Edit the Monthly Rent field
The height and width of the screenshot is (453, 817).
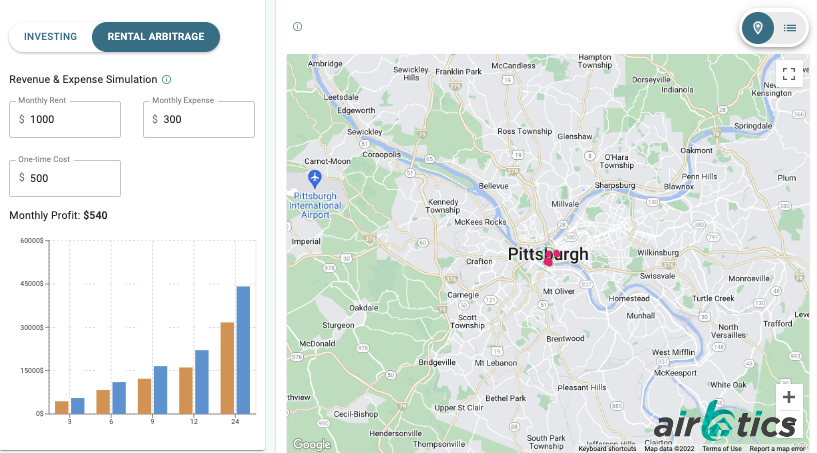tap(65, 119)
